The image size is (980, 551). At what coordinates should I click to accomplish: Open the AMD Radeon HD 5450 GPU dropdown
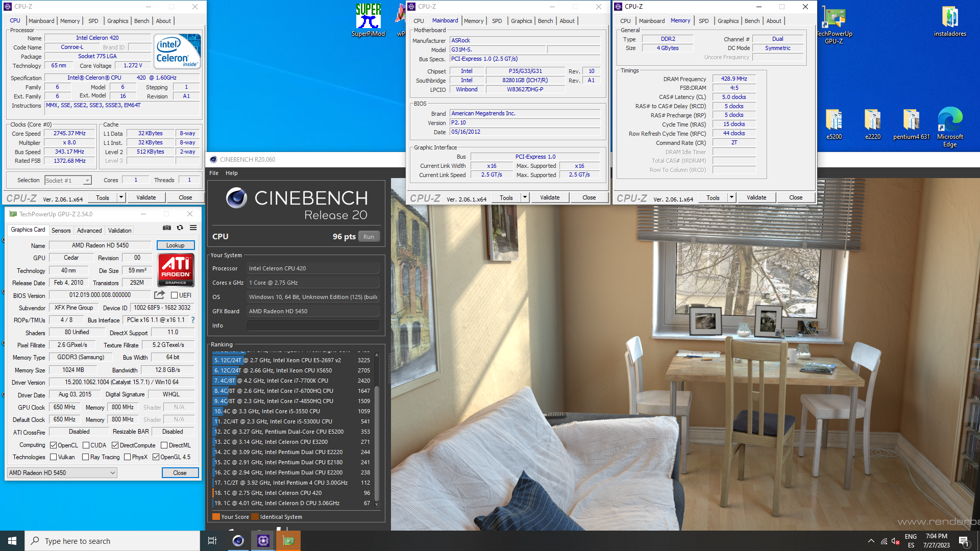click(62, 472)
